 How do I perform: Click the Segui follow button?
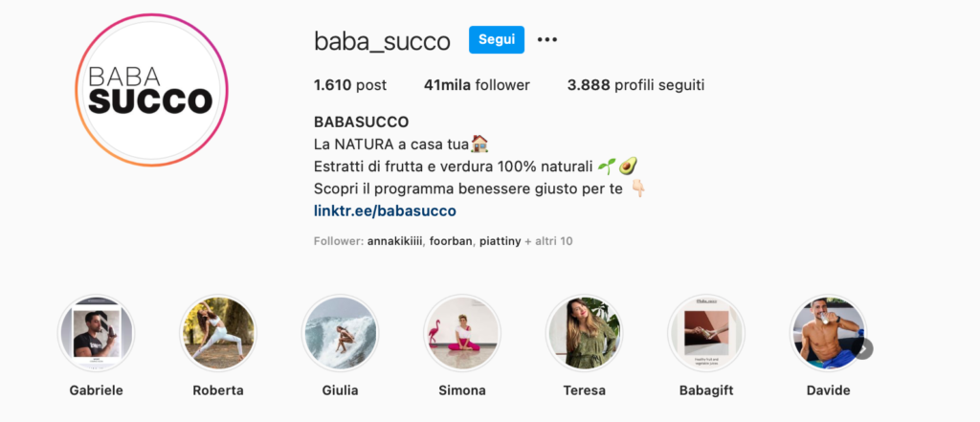coord(497,39)
